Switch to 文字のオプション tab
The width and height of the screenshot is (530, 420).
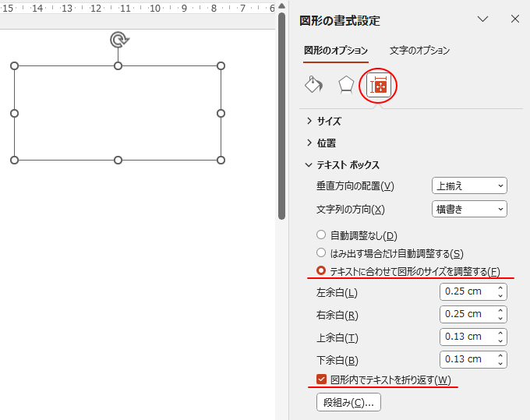pyautogui.click(x=419, y=51)
